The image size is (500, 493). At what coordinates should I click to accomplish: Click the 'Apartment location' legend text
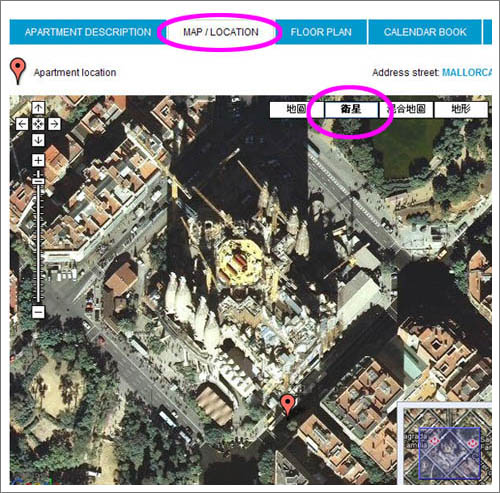[x=75, y=73]
